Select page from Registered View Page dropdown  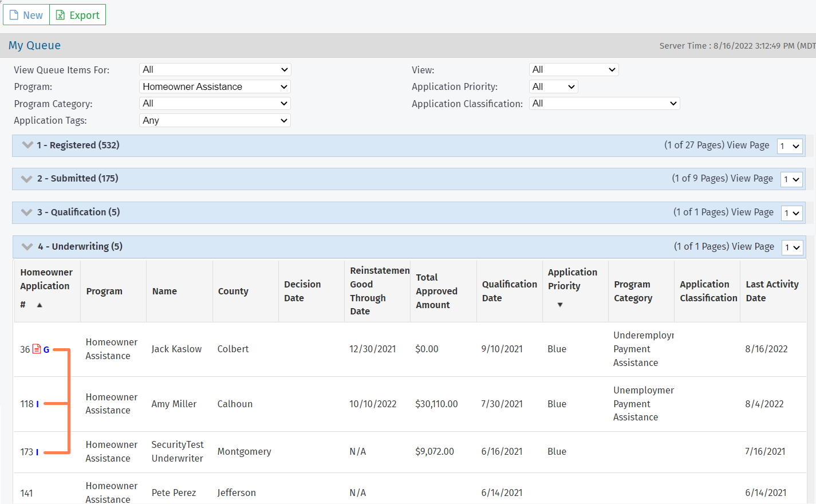[790, 146]
